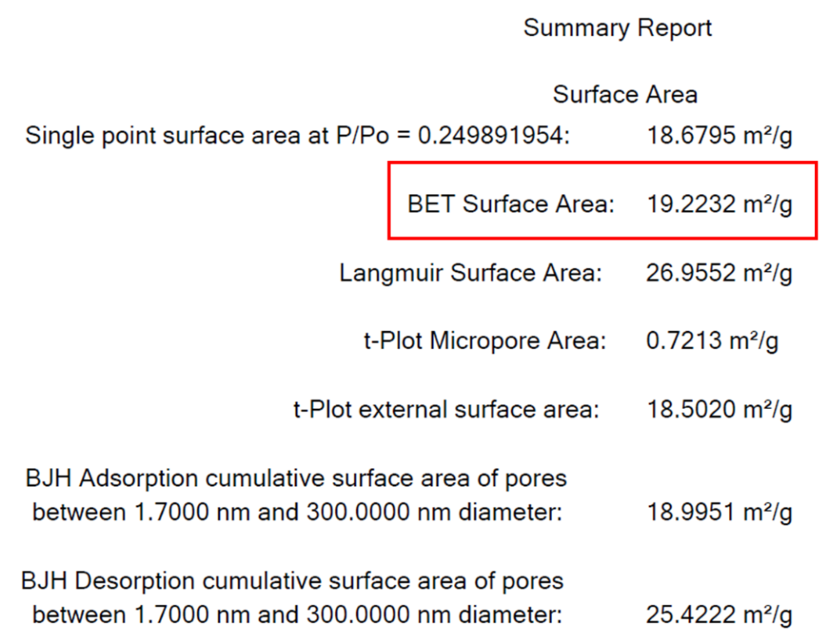The height and width of the screenshot is (644, 827).
Task: Select the Surface Area section heading
Action: point(625,95)
